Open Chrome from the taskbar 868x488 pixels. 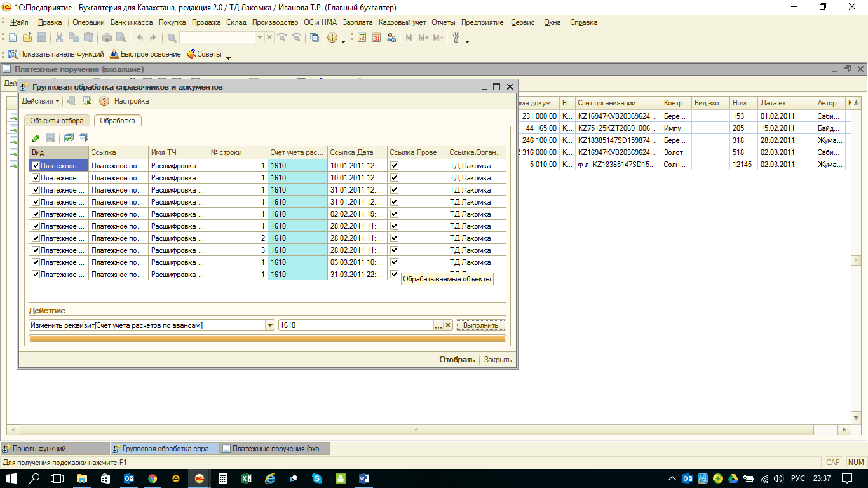click(153, 478)
